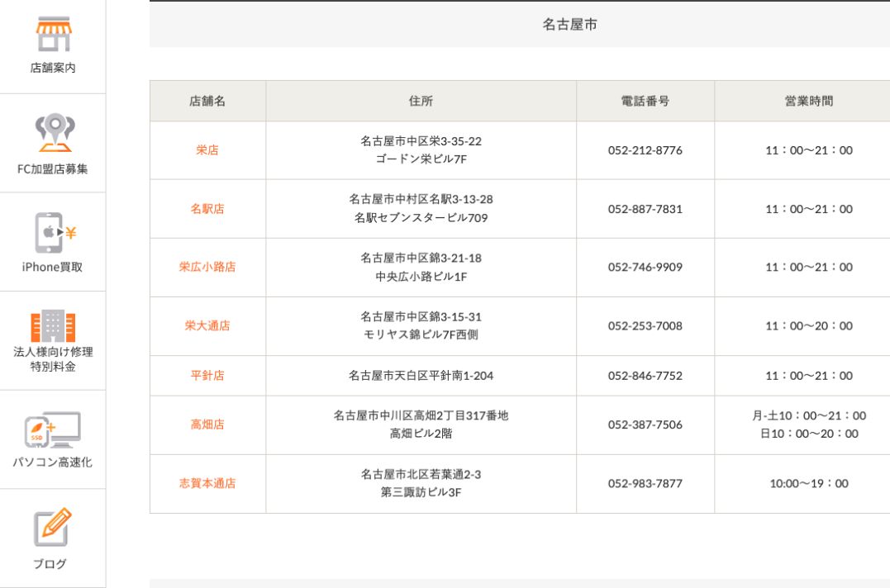Select 栄大通店 hours 11：00〜20：00
Viewport: 890px width, 588px height.
pyautogui.click(x=809, y=326)
